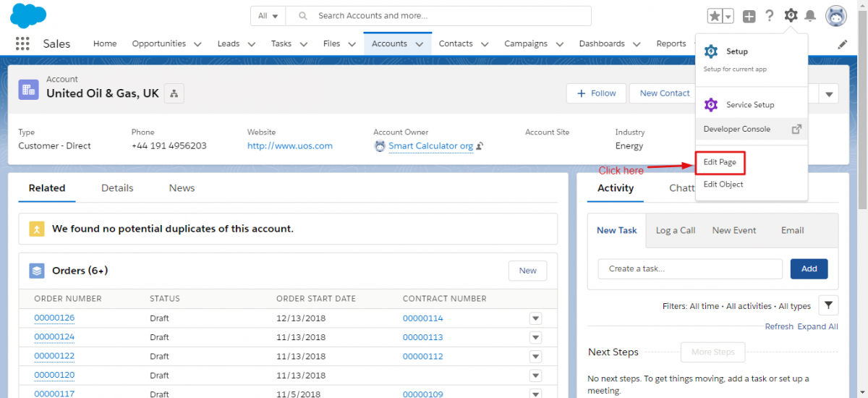
Task: Click the Service Setup purple gear icon
Action: click(x=711, y=104)
